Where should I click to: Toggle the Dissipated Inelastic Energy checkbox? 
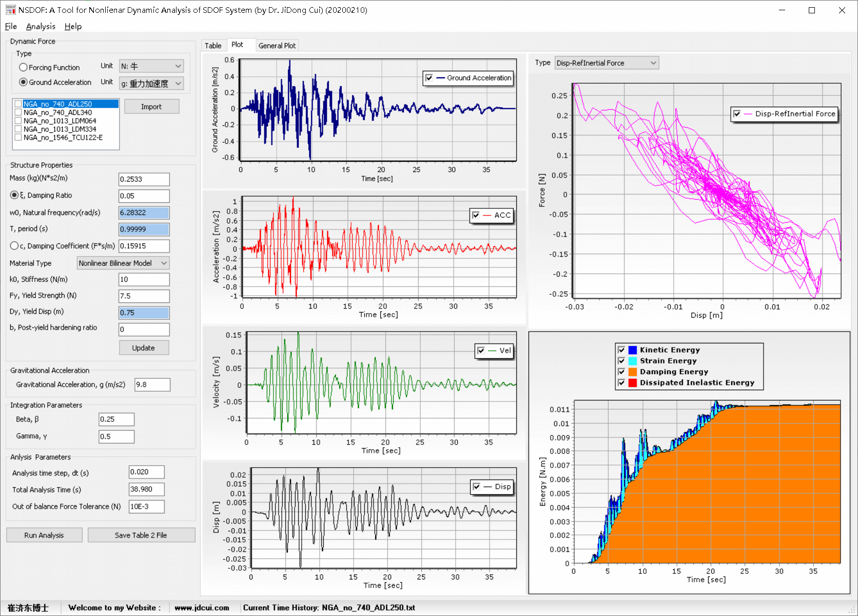(x=621, y=382)
